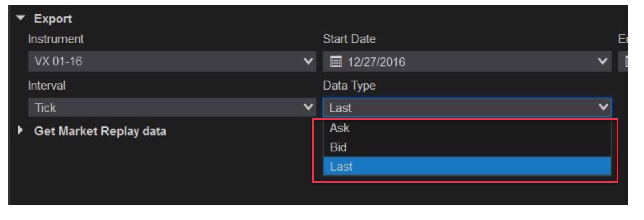Expand the Get Market Replay data arrow

point(20,130)
